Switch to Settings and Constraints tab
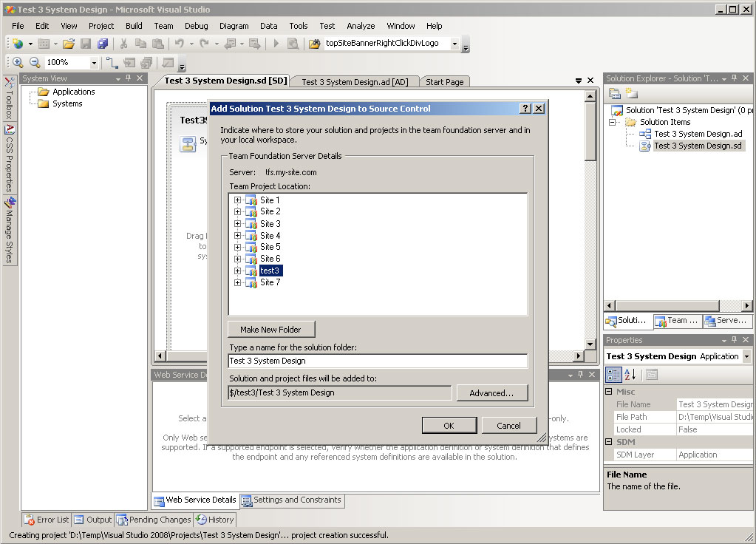Viewport: 756px width, 544px height. pyautogui.click(x=292, y=500)
